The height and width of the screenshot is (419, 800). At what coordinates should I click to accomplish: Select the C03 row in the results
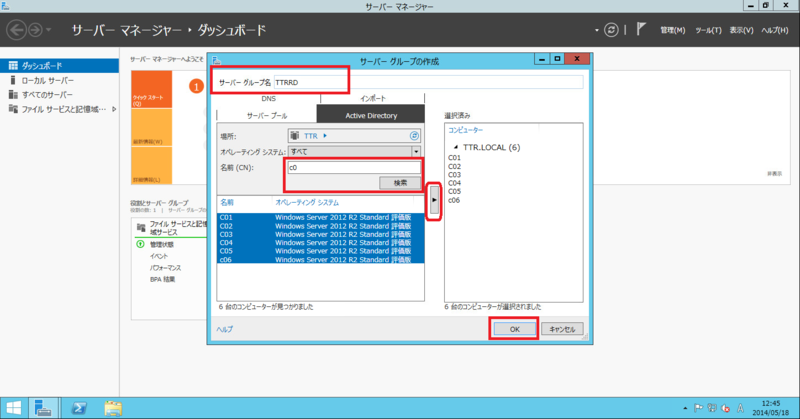(x=320, y=234)
